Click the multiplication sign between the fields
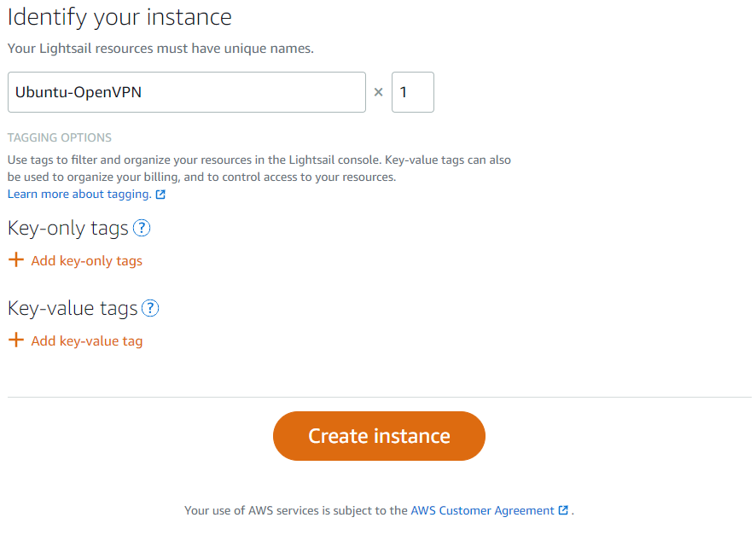Viewport: 756px width, 535px height. pyautogui.click(x=379, y=92)
